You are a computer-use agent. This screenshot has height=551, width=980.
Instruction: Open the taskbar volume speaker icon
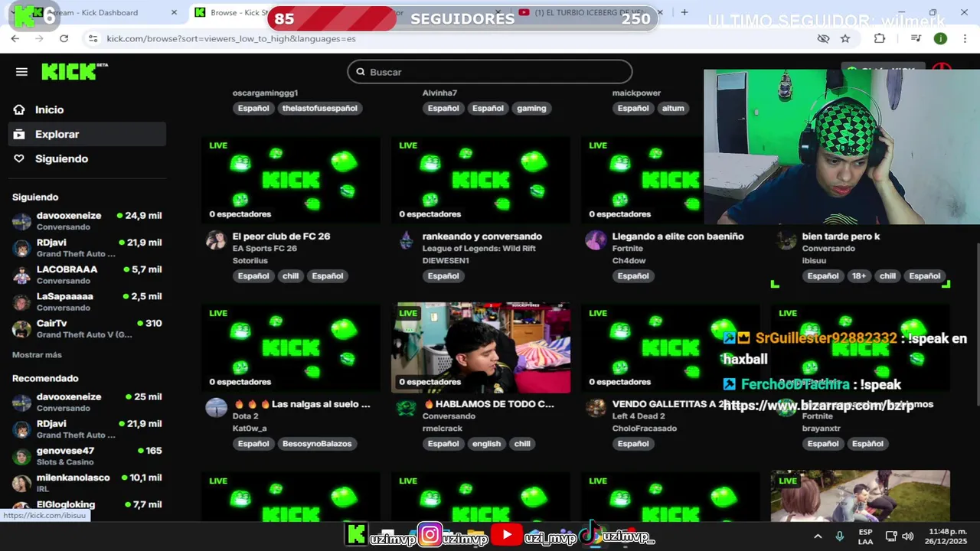(x=908, y=536)
